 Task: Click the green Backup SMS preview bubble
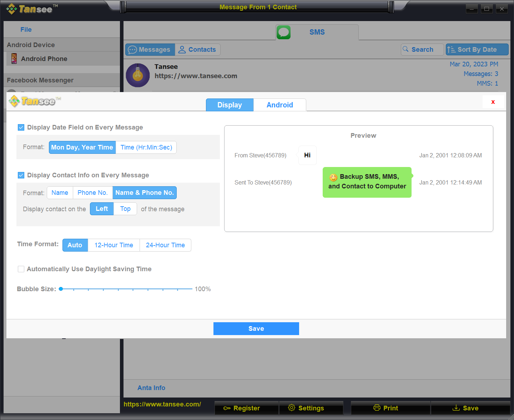pyautogui.click(x=367, y=182)
